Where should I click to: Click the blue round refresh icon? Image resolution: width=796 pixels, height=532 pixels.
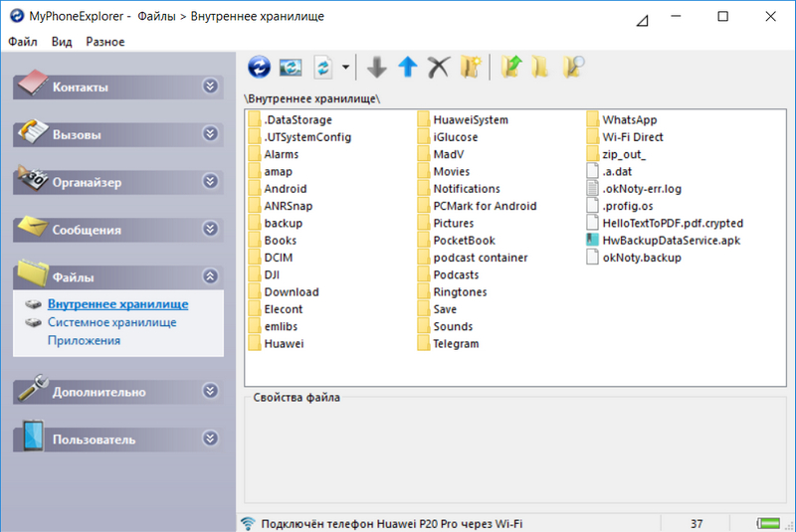(259, 67)
